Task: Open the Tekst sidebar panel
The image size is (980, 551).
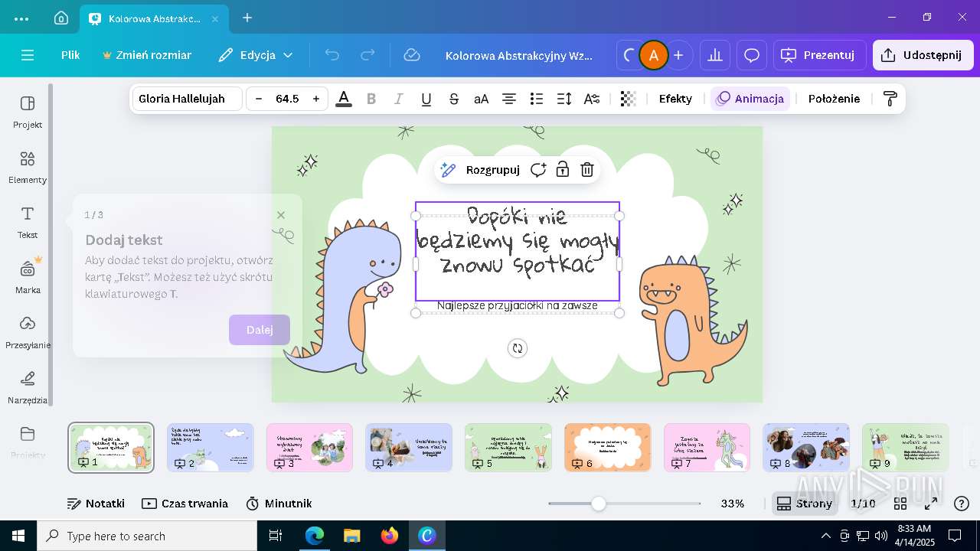Action: [x=28, y=222]
